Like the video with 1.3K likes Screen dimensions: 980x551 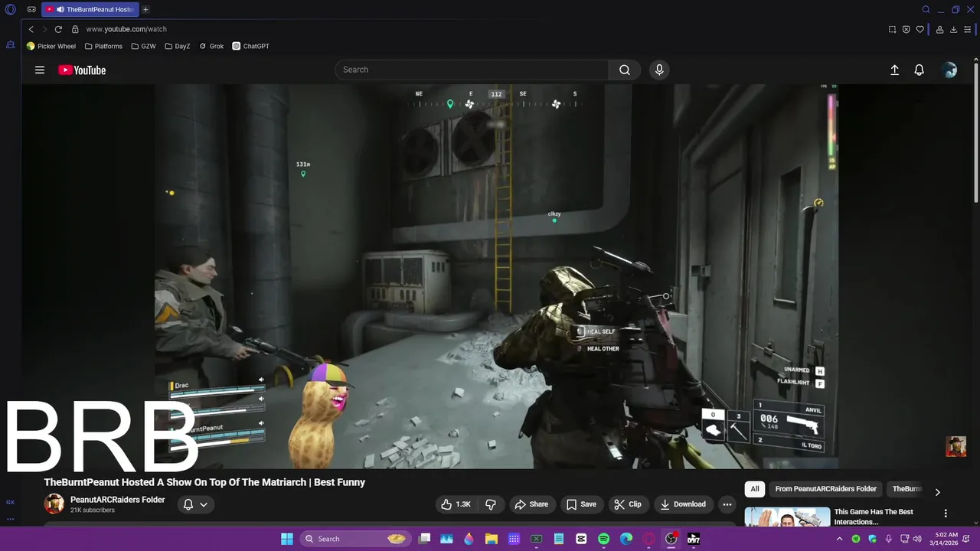456,504
